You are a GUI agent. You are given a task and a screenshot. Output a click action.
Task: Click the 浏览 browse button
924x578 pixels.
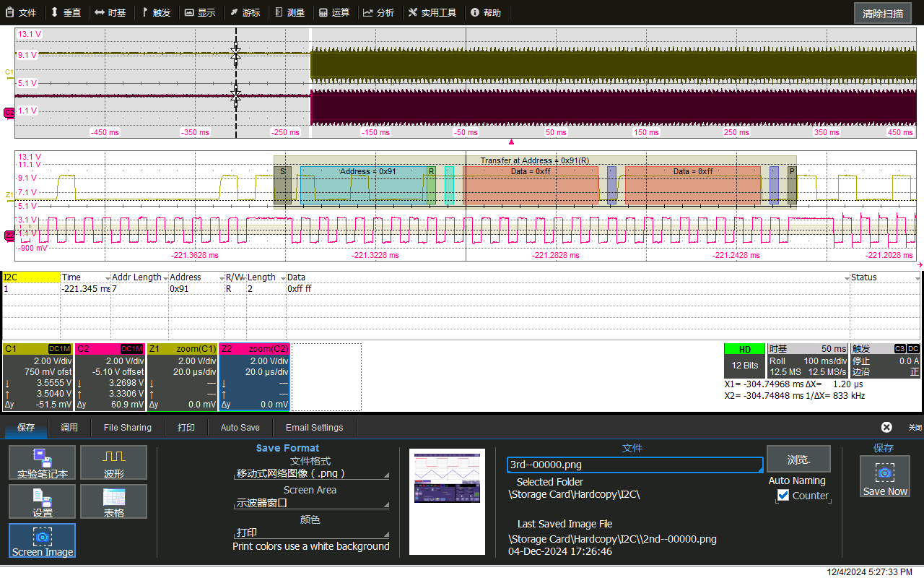click(798, 460)
